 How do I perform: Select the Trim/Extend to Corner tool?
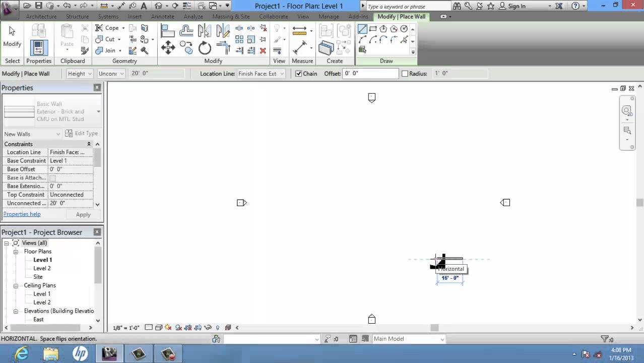(223, 48)
